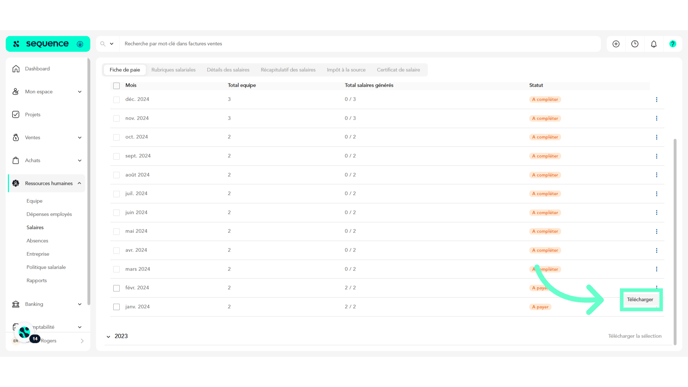Click the Achats shopping bag icon

(x=16, y=160)
